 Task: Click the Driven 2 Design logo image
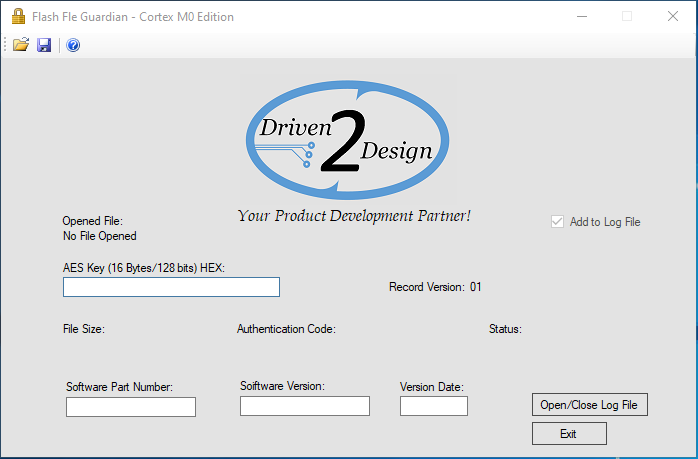[348, 140]
